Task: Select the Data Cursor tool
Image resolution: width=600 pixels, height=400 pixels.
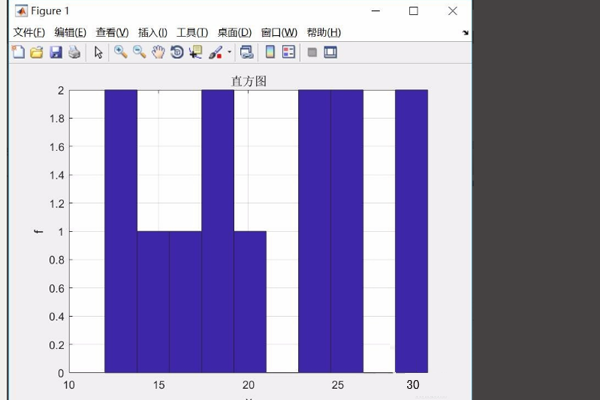Action: (x=196, y=52)
